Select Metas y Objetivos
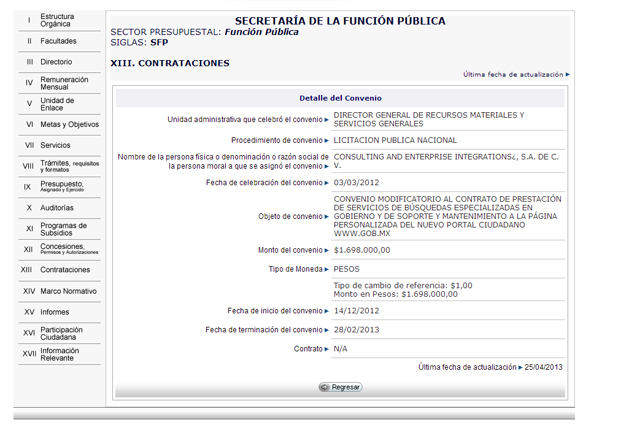The height and width of the screenshot is (428, 640). point(69,125)
